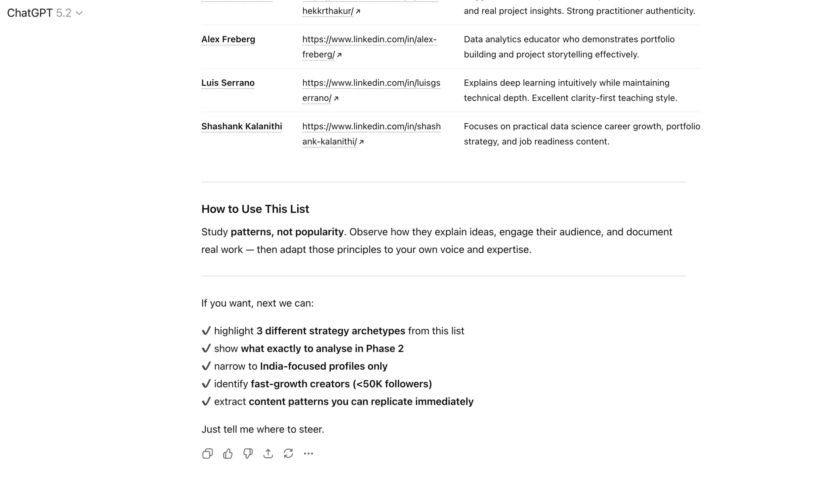This screenshot has height=504, width=814.
Task: Click the ChatGPT label in the header
Action: click(x=30, y=13)
